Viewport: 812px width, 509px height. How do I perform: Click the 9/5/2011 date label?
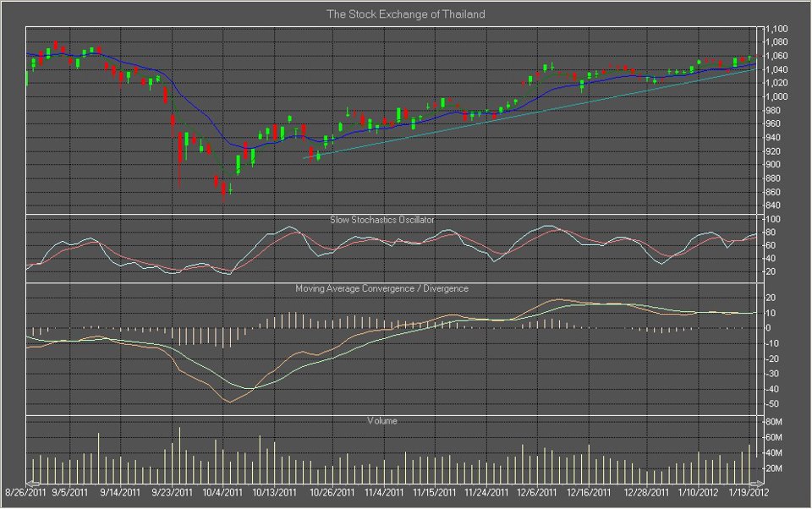point(69,492)
